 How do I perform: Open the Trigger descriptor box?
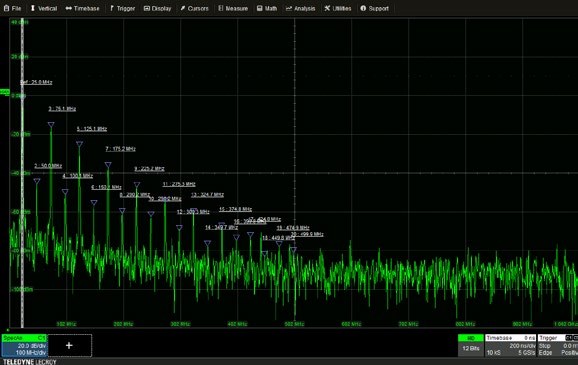(558, 345)
